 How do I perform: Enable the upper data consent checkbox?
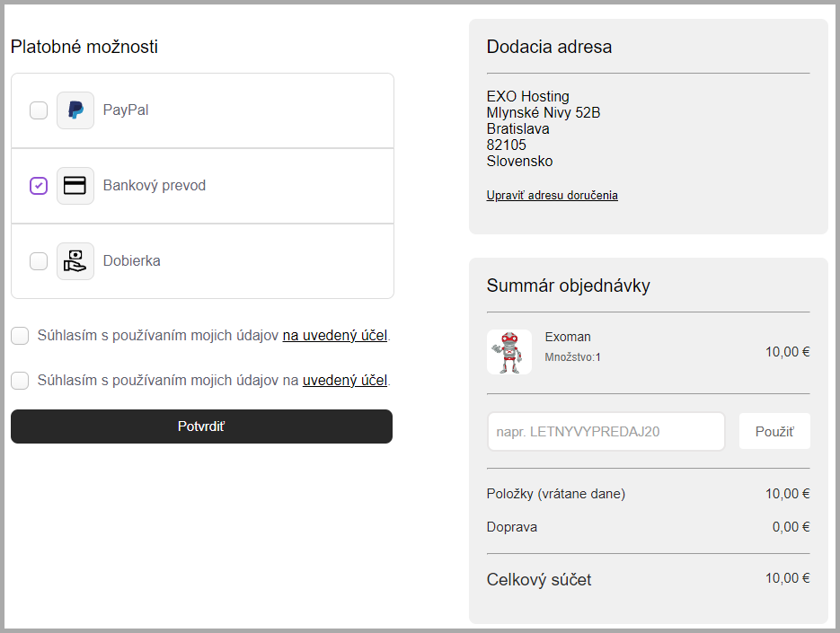point(20,336)
